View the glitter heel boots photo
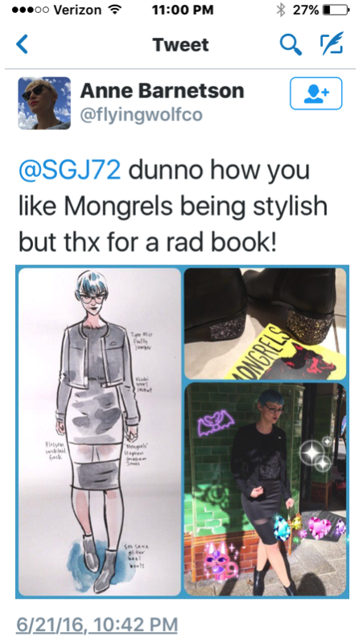The image size is (363, 644). pos(266,324)
